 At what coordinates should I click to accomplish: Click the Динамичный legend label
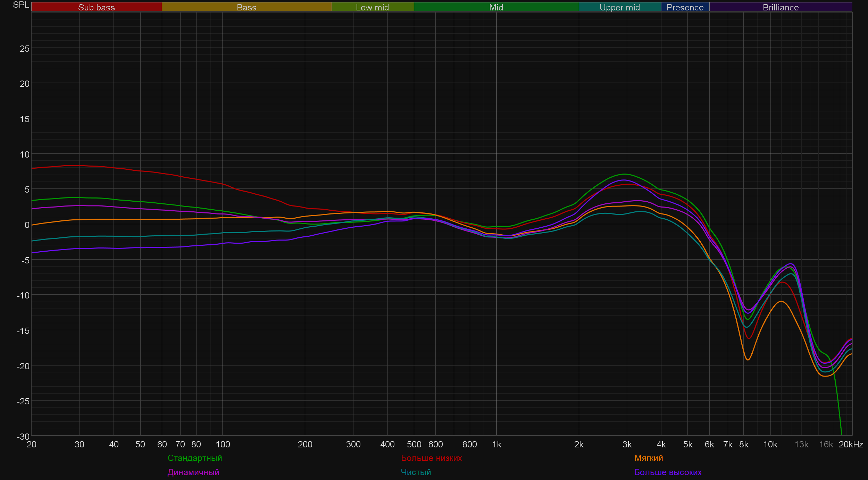tap(193, 472)
